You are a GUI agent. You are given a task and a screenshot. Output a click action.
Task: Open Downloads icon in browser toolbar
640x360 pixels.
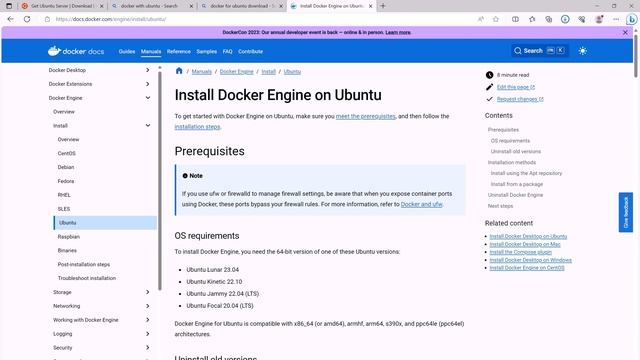(x=565, y=19)
